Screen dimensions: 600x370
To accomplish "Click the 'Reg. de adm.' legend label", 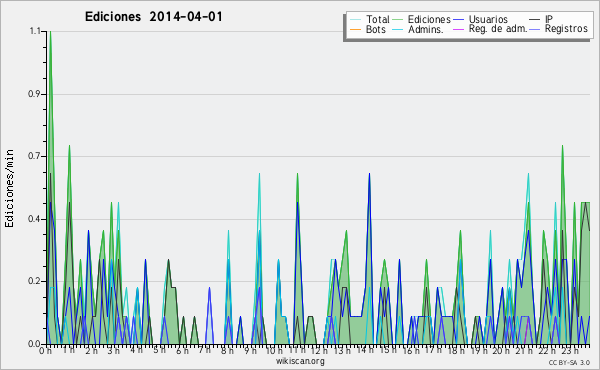I will (498, 29).
